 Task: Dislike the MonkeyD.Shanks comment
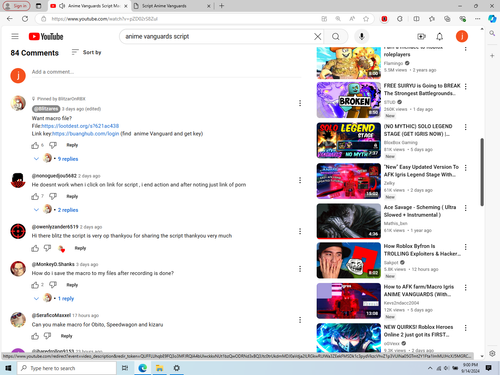[53, 285]
